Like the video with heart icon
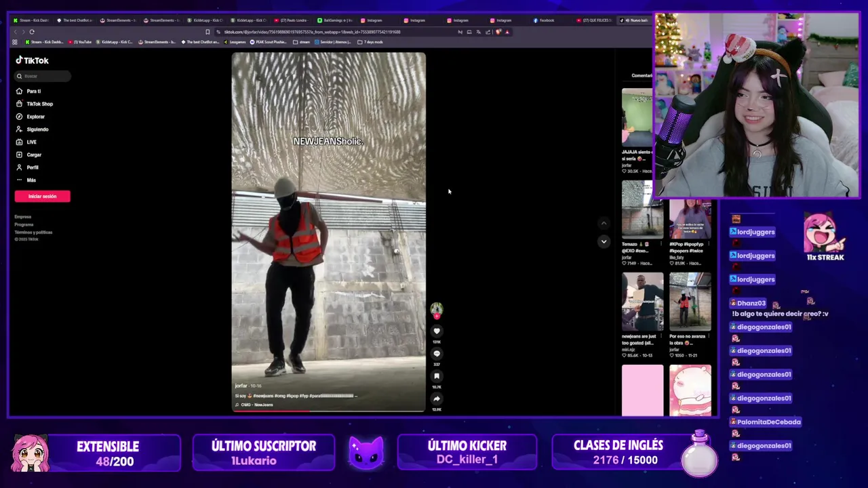 [x=437, y=331]
